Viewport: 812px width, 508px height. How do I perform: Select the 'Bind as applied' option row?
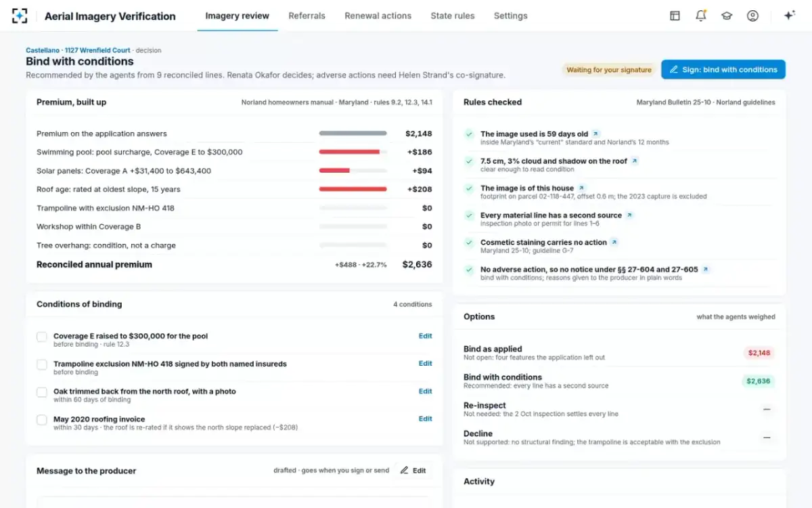point(619,353)
